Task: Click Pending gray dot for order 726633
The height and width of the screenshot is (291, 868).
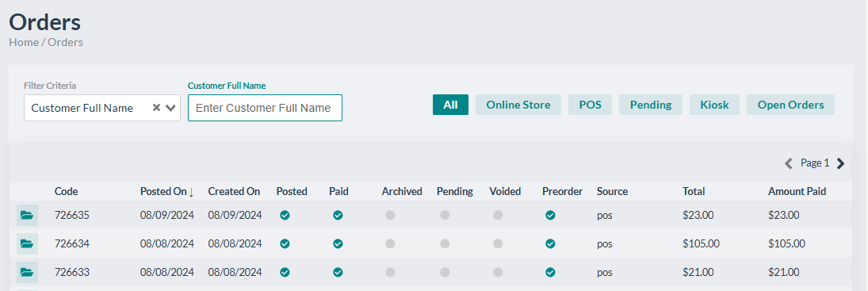Action: pos(445,272)
